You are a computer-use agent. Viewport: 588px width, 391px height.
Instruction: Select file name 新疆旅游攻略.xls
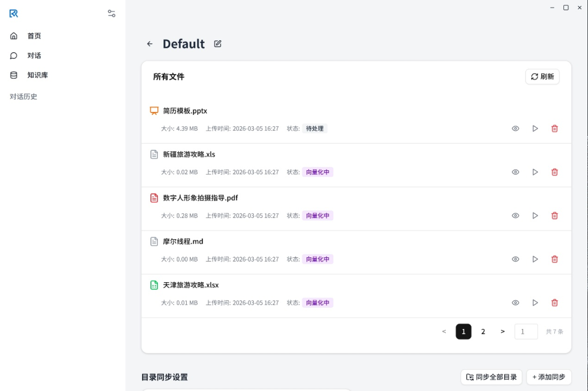click(189, 154)
